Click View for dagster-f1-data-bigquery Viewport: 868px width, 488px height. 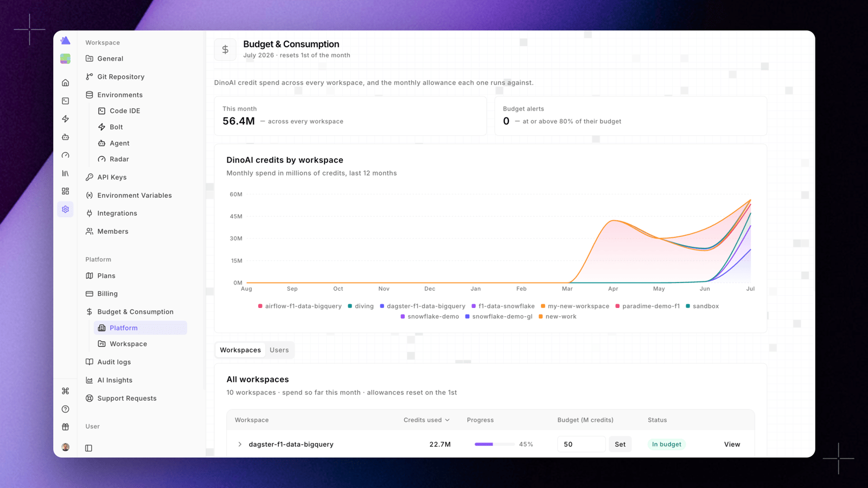(x=732, y=444)
